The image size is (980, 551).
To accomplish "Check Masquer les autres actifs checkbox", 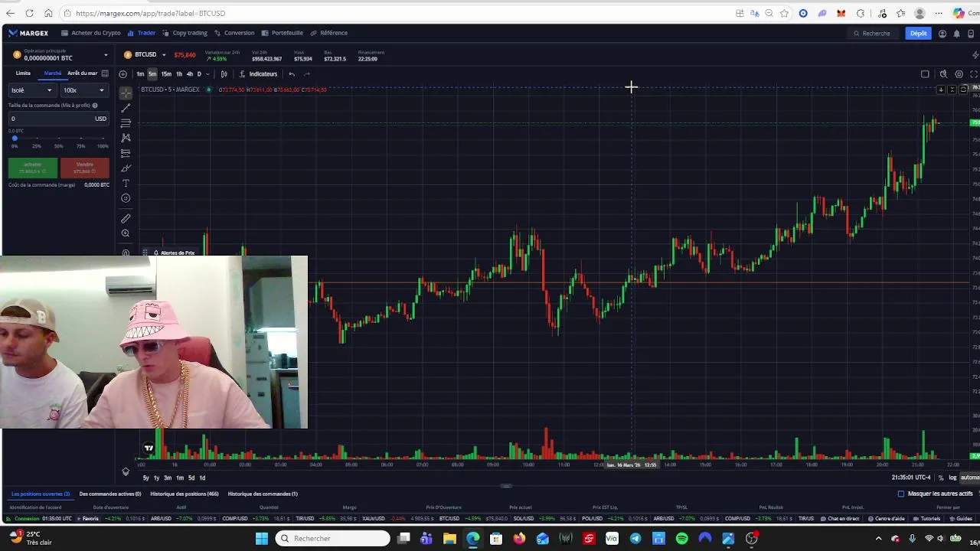I will click(x=901, y=494).
